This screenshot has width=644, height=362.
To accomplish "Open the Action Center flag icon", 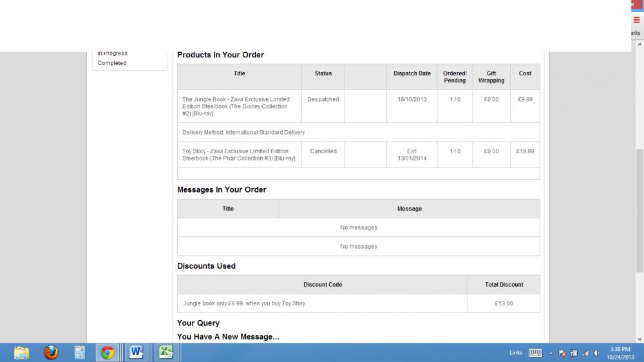I will (562, 353).
